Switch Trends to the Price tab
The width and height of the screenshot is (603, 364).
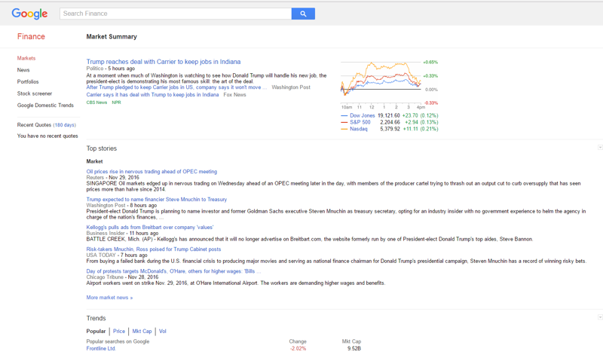pyautogui.click(x=119, y=331)
